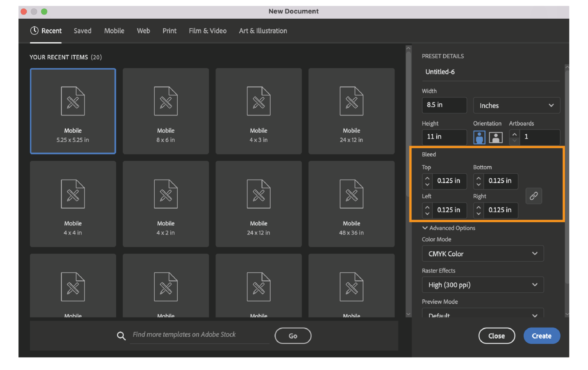Increase Top bleed using its up stepper
Screen dimensions: 588x370
(x=427, y=178)
